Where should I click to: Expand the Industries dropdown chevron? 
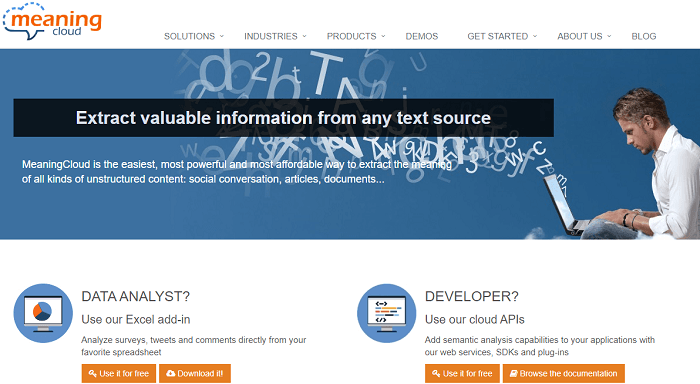304,36
